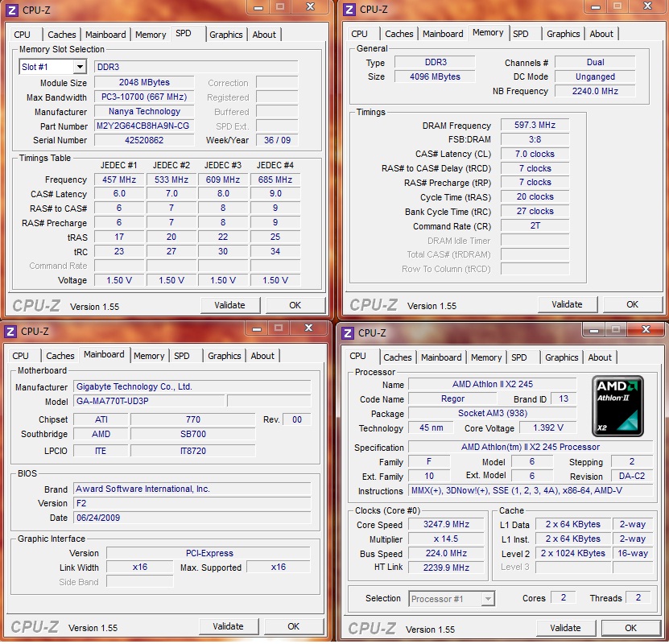This screenshot has width=669, height=644.
Task: Click the code name Regor
Action: coord(452,398)
